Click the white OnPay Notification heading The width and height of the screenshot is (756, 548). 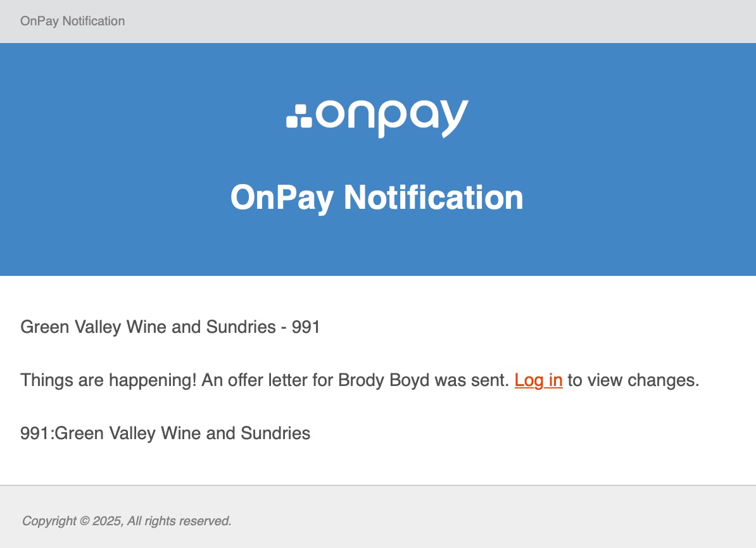(x=377, y=197)
